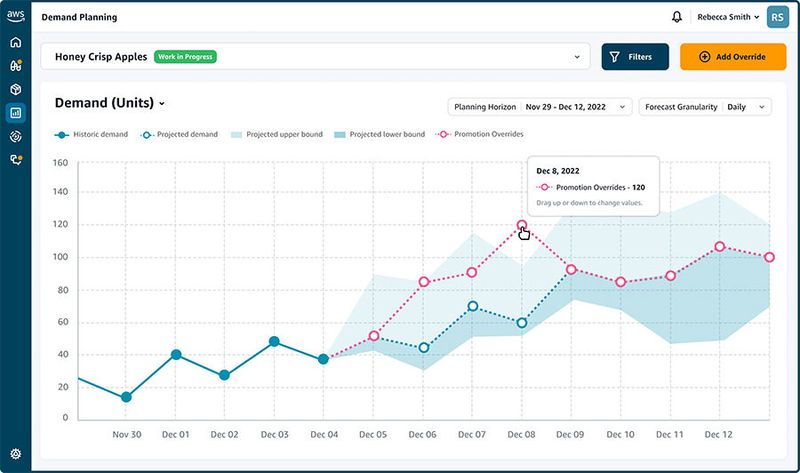
Task: Open the Home icon in sidebar
Action: click(x=15, y=43)
